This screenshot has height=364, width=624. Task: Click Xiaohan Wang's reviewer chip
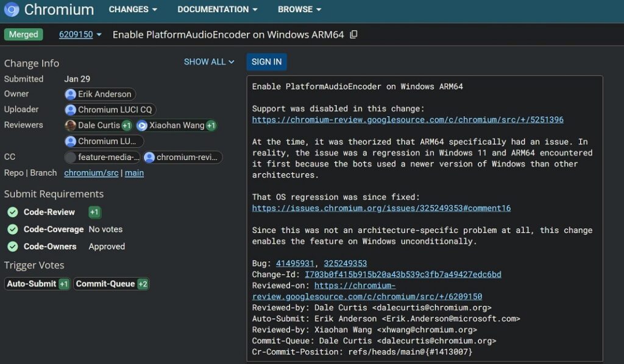pyautogui.click(x=175, y=125)
